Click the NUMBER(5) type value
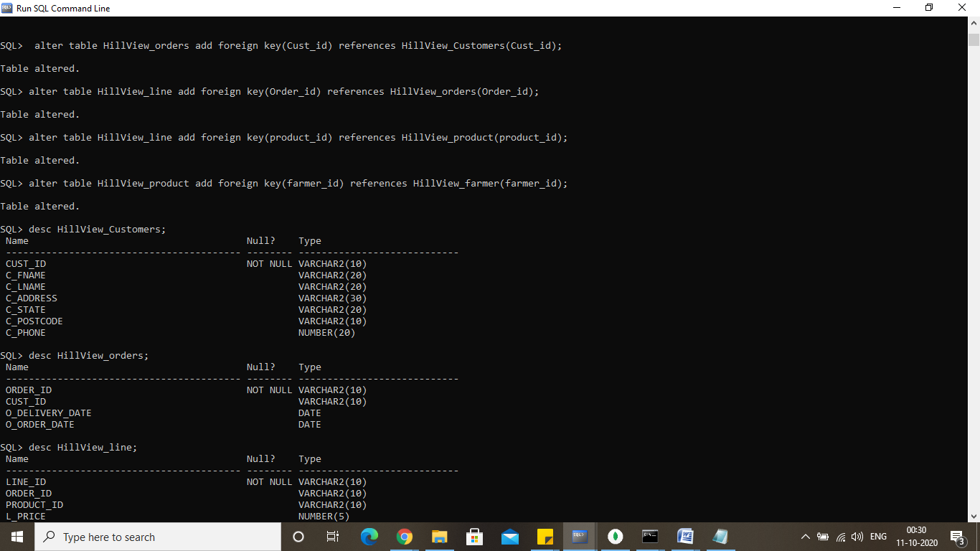Viewport: 980px width, 551px height. coord(324,517)
